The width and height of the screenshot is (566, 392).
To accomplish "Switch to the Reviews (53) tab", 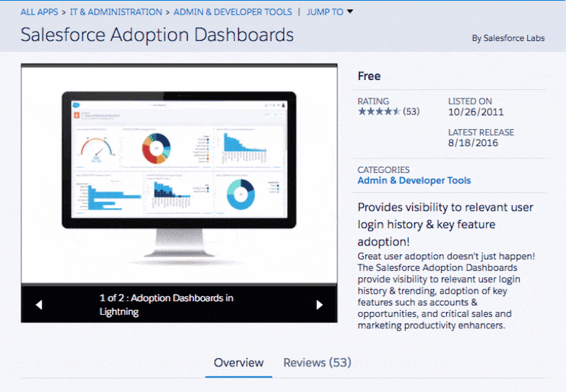I will 317,362.
